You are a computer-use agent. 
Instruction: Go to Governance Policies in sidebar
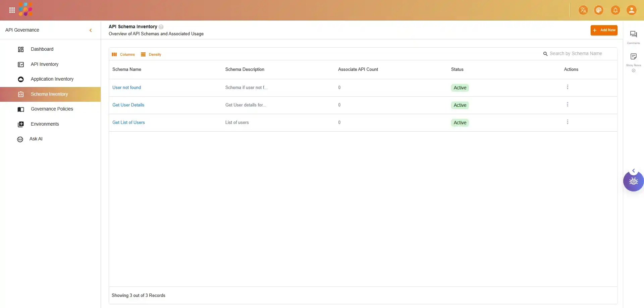tap(52, 109)
